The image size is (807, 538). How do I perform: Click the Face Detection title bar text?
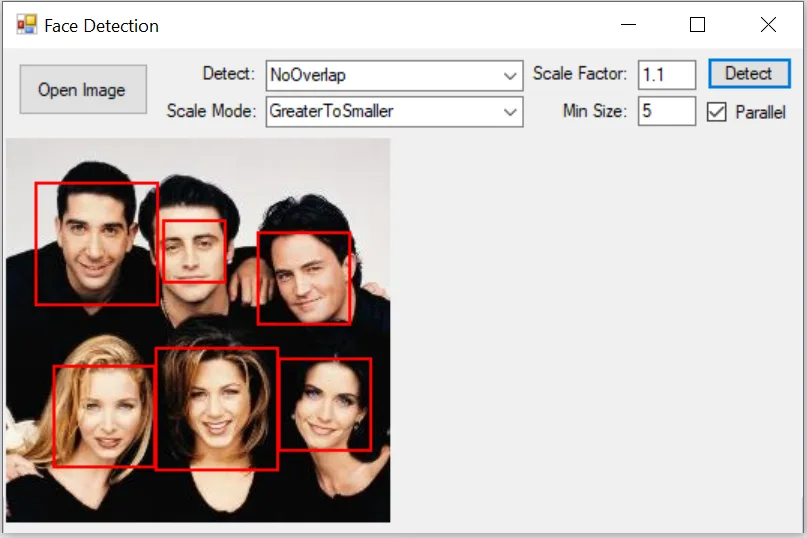pos(101,26)
